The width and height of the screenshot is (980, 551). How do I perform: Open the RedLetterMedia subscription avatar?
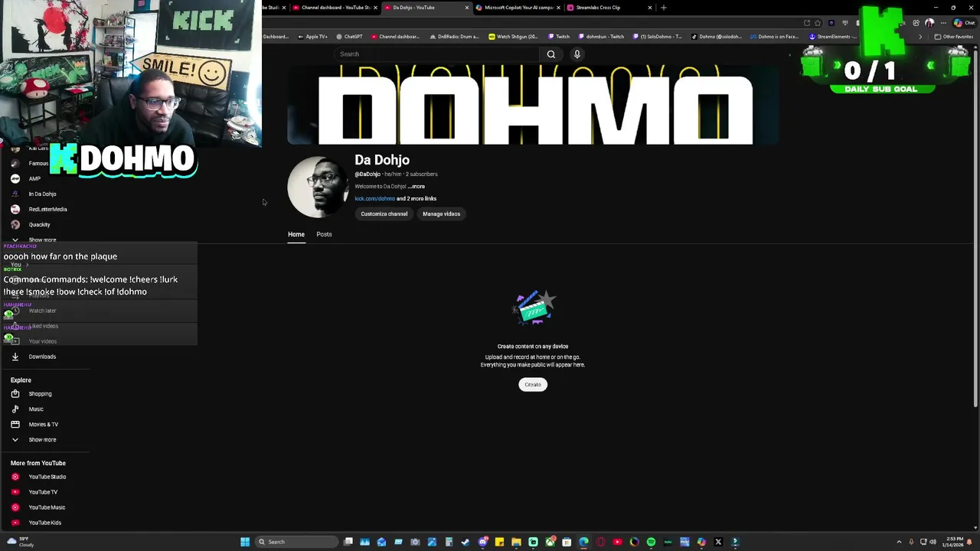[x=15, y=209]
